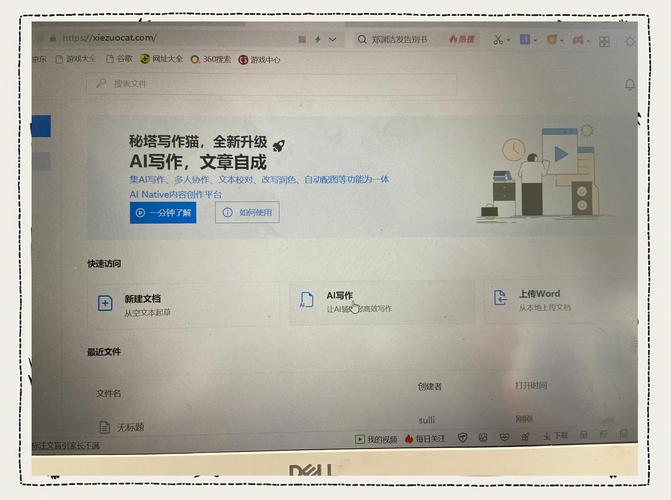Click the 文件名 column header

[x=108, y=393]
